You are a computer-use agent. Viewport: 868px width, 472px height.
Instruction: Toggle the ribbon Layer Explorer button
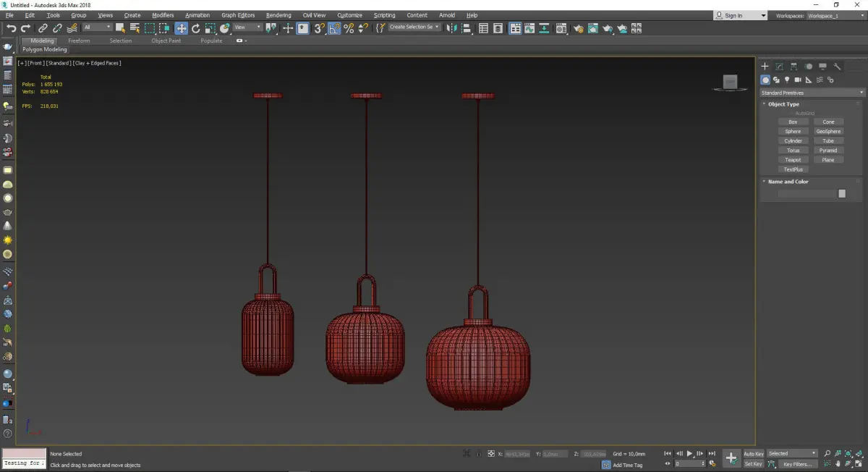(498, 28)
